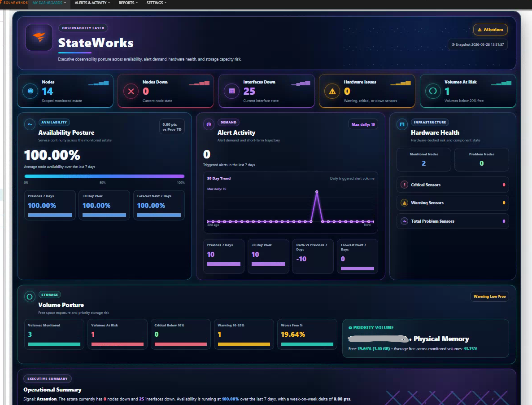Click the Attention status badge
532x405 pixels.
(490, 30)
